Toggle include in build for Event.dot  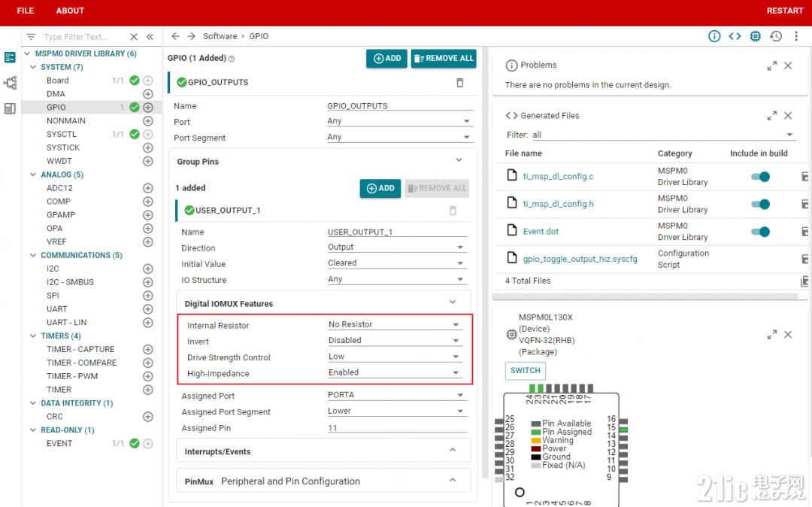pyautogui.click(x=761, y=232)
